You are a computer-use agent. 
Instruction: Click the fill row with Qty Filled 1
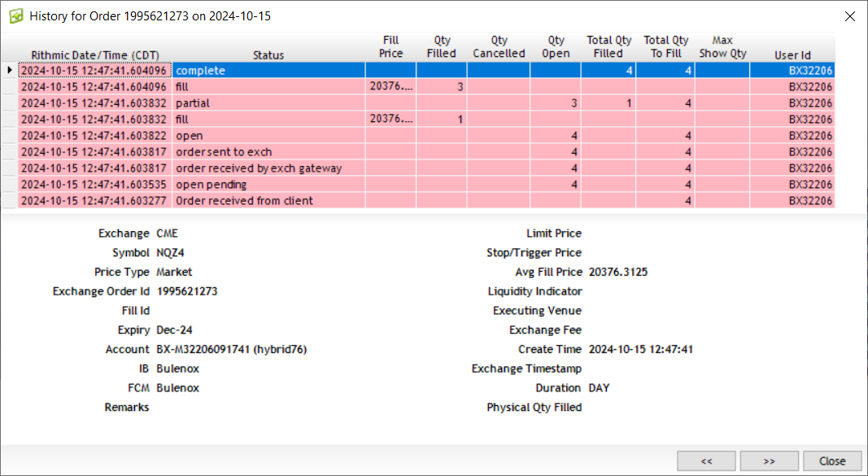click(x=426, y=119)
